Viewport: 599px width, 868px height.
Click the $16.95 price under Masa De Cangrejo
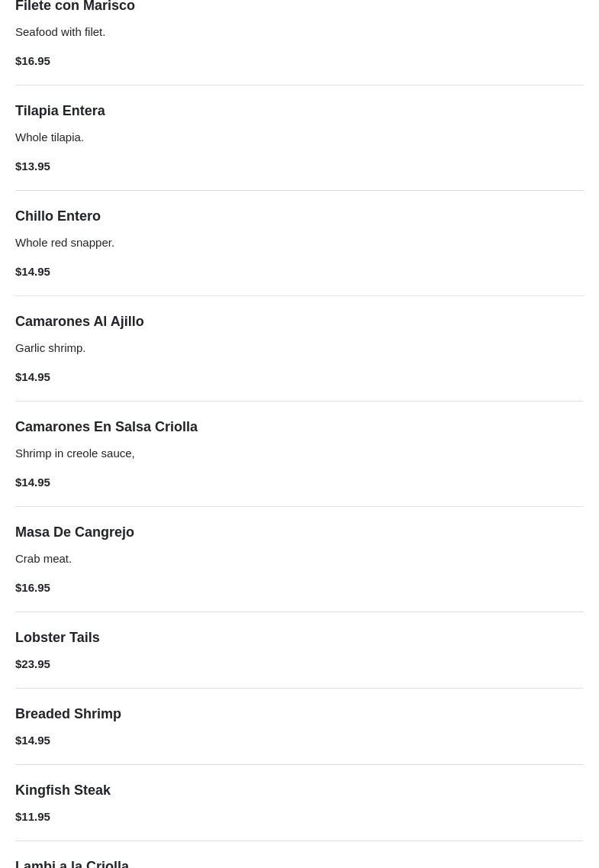coord(33,587)
